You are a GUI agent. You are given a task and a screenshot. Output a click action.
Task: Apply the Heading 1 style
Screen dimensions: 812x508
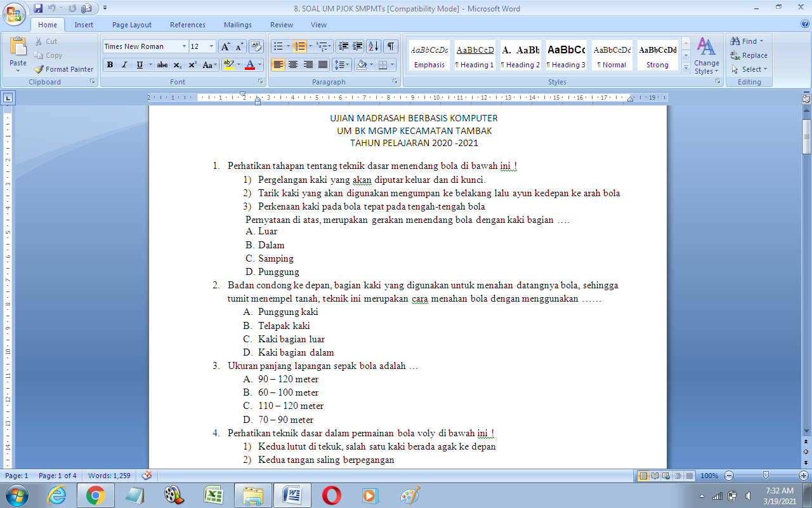[475, 55]
